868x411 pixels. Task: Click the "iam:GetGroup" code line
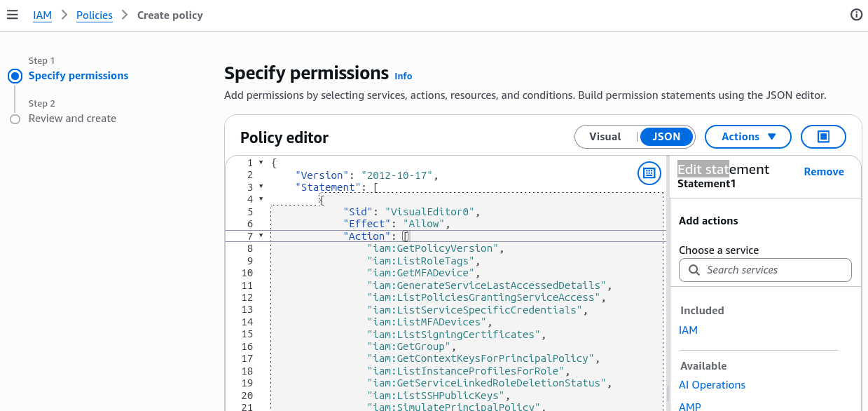click(x=411, y=346)
